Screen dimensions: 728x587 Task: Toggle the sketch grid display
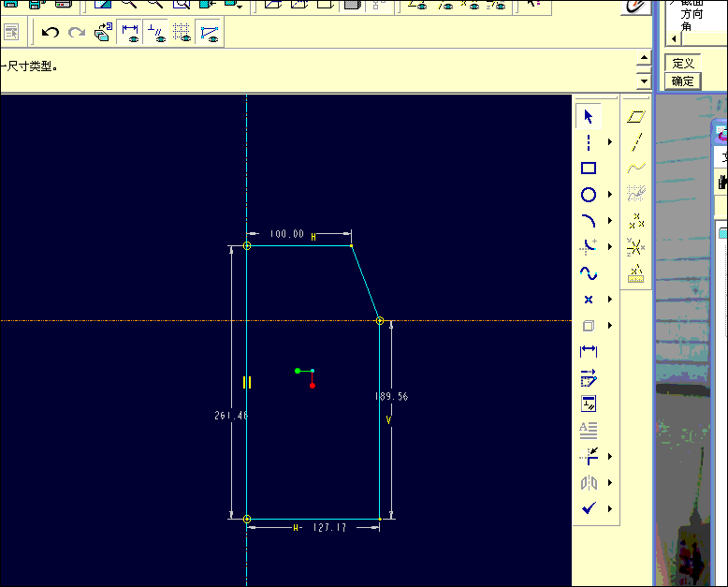tap(182, 32)
